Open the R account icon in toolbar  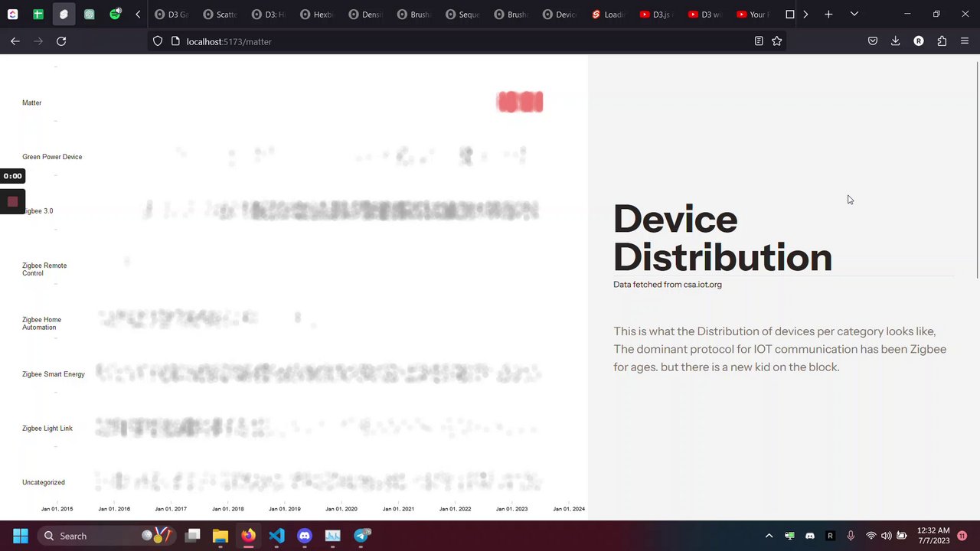click(x=919, y=41)
